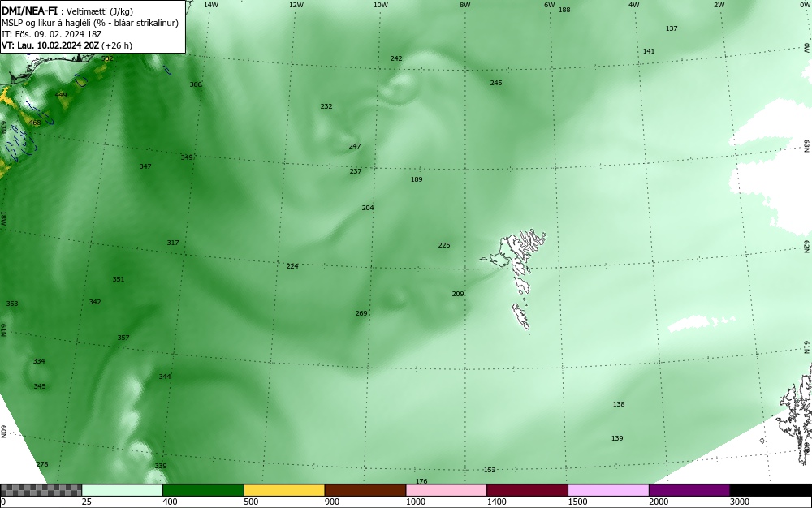Select the map value 189
812x508 pixels.
pyautogui.click(x=417, y=179)
